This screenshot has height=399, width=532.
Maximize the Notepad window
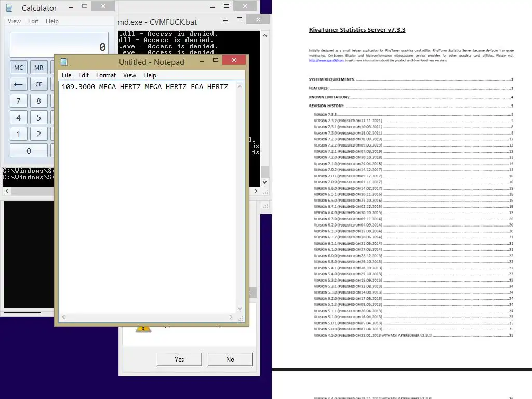tap(216, 60)
